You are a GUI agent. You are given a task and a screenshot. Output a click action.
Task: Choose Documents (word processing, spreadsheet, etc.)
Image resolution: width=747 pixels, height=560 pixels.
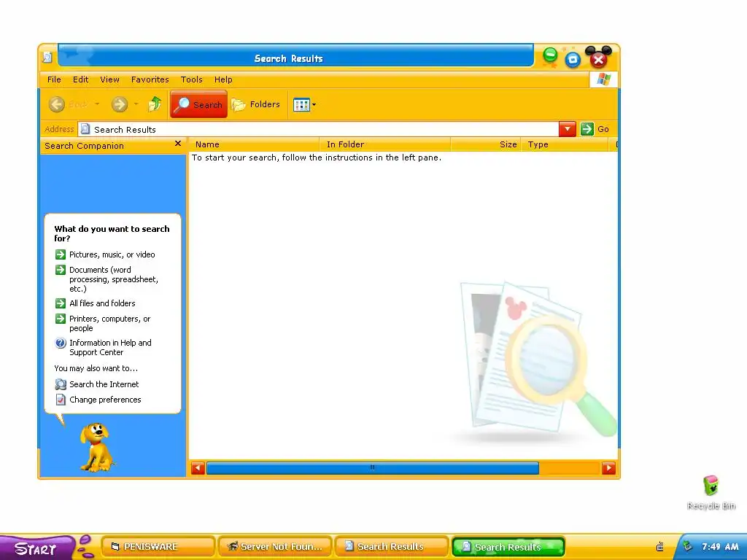[114, 279]
